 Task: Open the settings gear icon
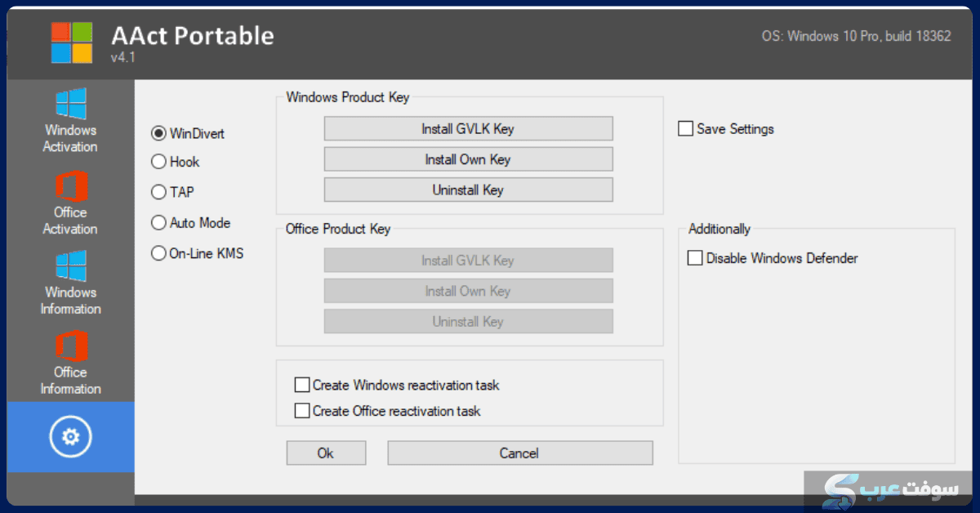(x=70, y=437)
